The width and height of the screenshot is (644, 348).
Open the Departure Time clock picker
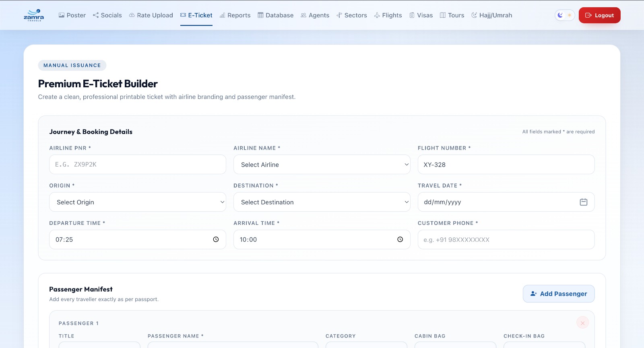click(x=216, y=239)
